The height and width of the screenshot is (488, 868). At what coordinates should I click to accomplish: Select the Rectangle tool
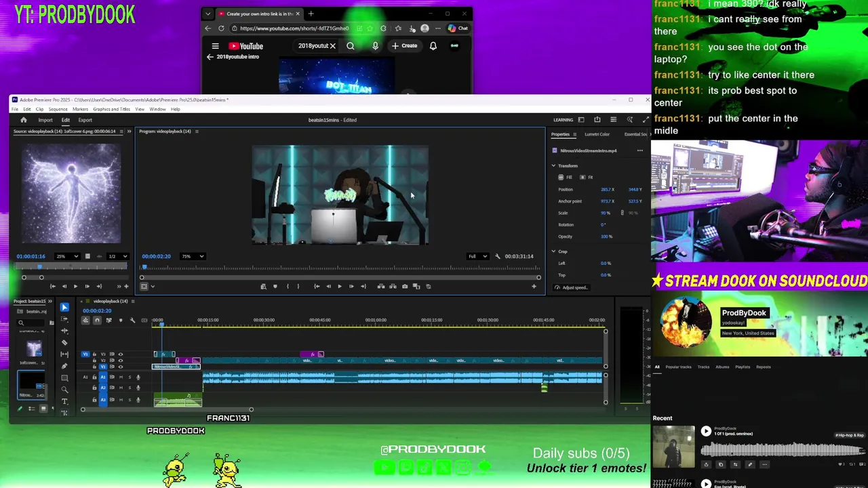coord(64,378)
